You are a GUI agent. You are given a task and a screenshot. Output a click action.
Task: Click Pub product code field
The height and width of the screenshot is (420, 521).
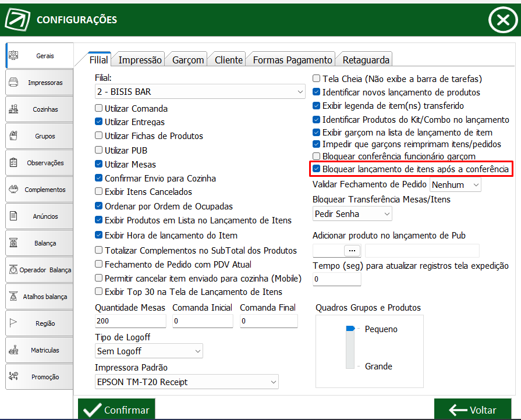329,251
